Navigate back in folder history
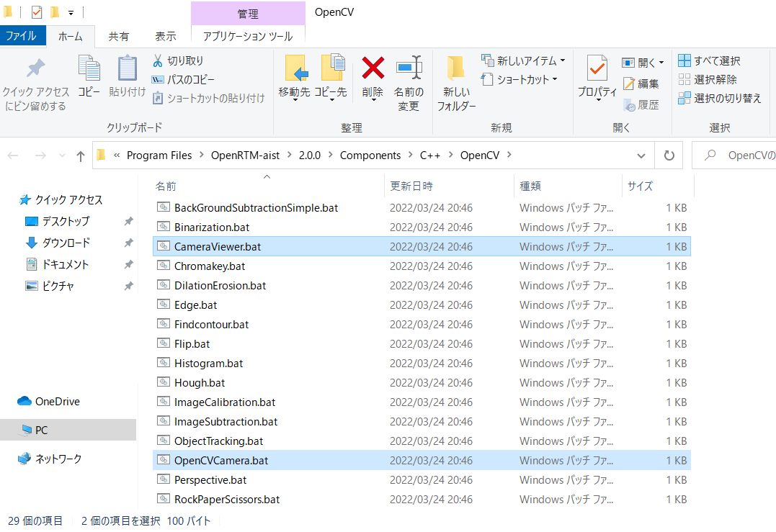This screenshot has height=532, width=776. pos(13,156)
